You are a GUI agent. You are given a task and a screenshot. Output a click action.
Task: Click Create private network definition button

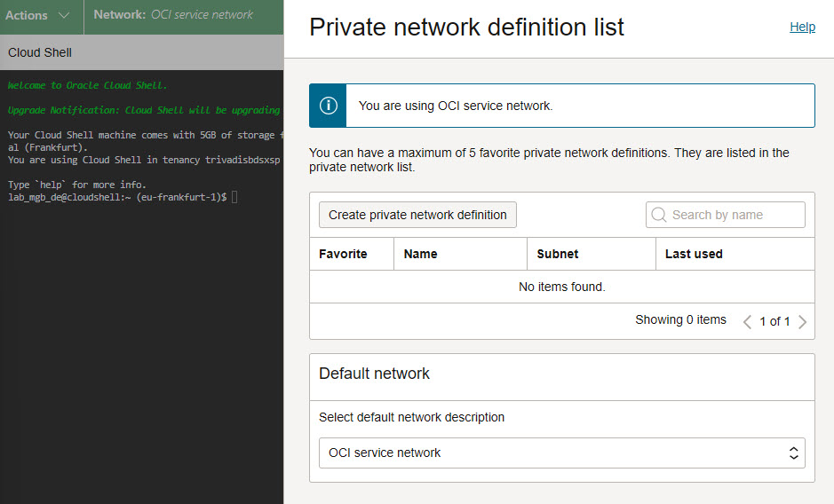(417, 215)
